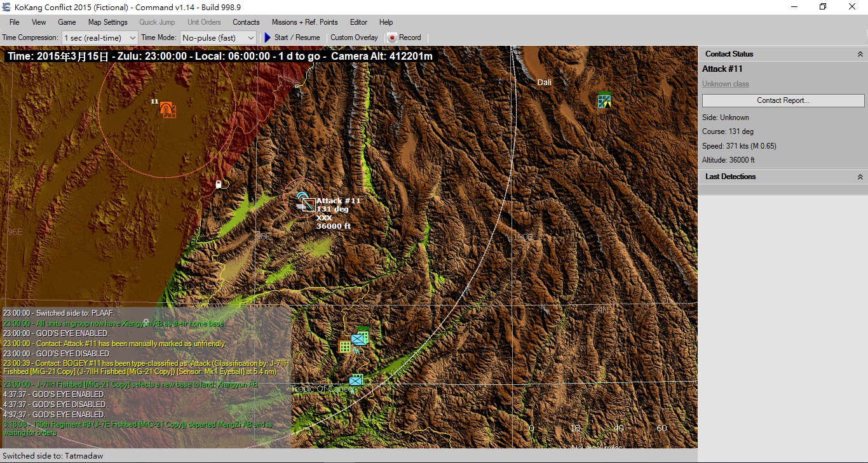Click log line 23:00:00 GOD'S EYE DISABLED
The width and height of the screenshot is (868, 463).
click(56, 354)
